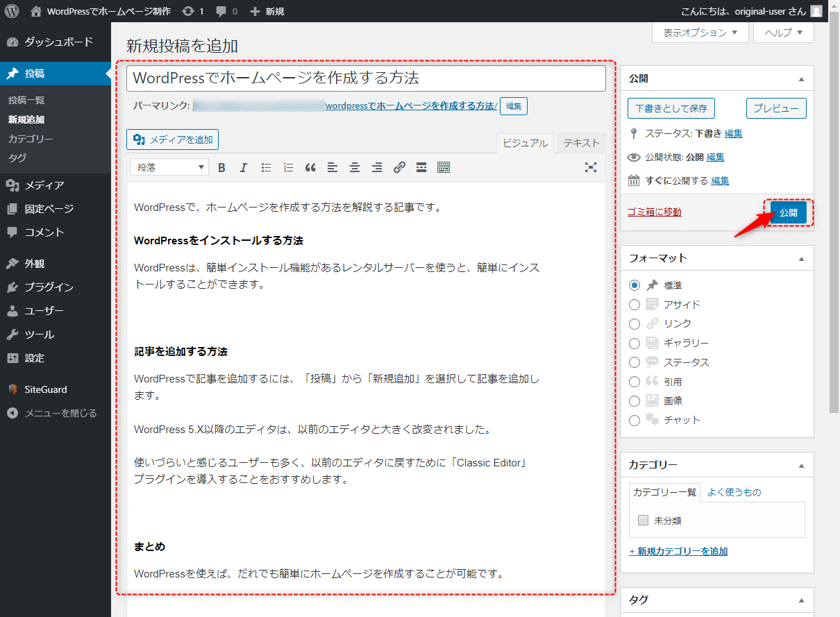Open メディア in sidebar

click(x=56, y=185)
